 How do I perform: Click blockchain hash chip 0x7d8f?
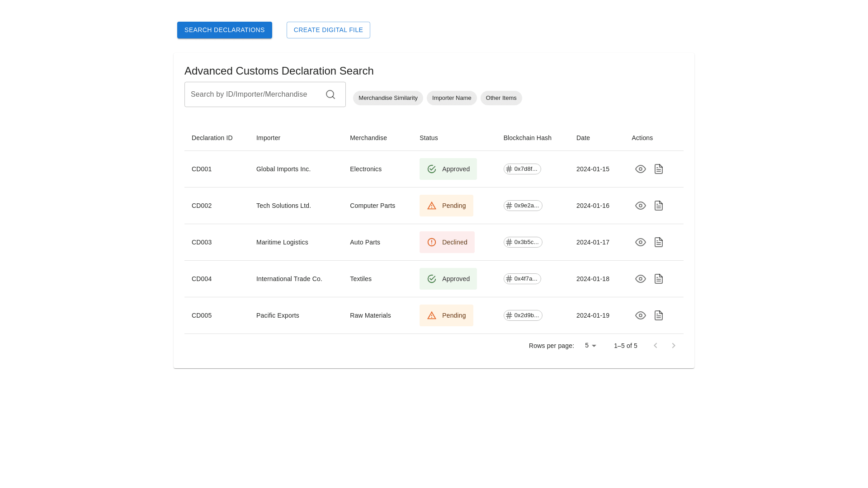(522, 169)
